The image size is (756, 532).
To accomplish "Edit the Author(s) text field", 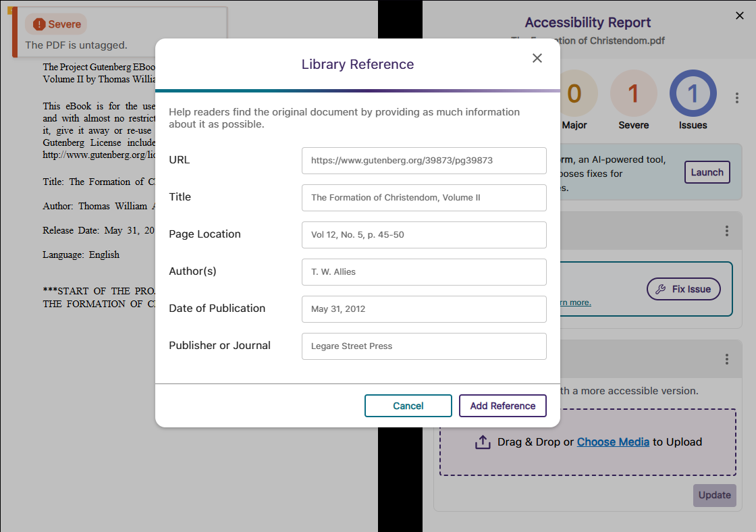I will click(424, 272).
